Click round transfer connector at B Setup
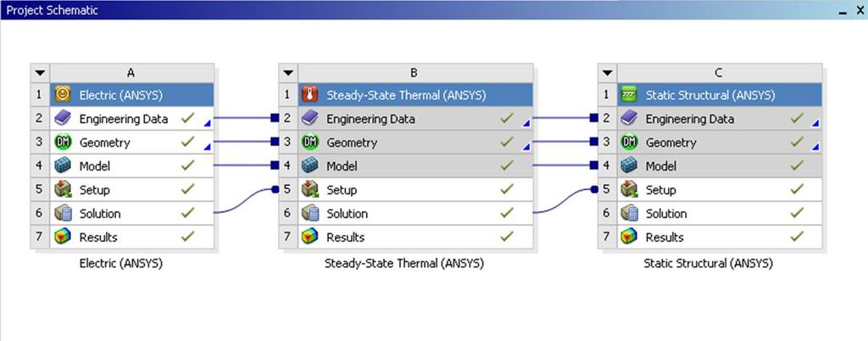Viewport: 868px width, 341px height. click(275, 189)
